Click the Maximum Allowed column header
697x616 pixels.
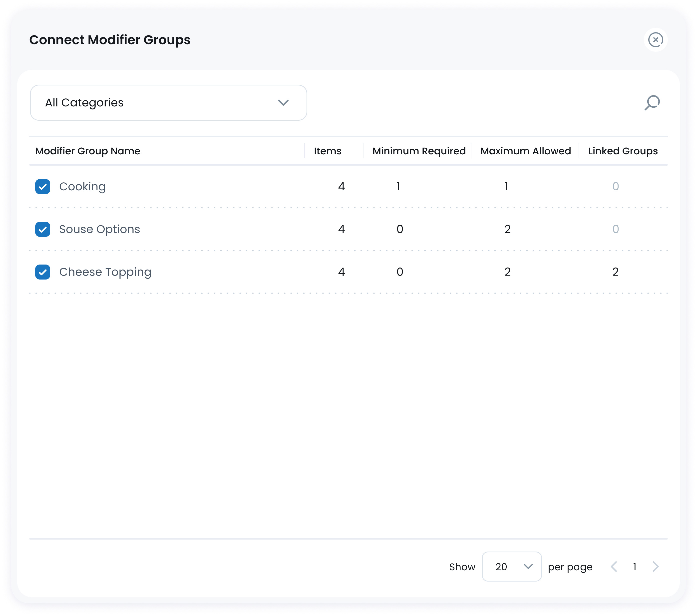525,151
